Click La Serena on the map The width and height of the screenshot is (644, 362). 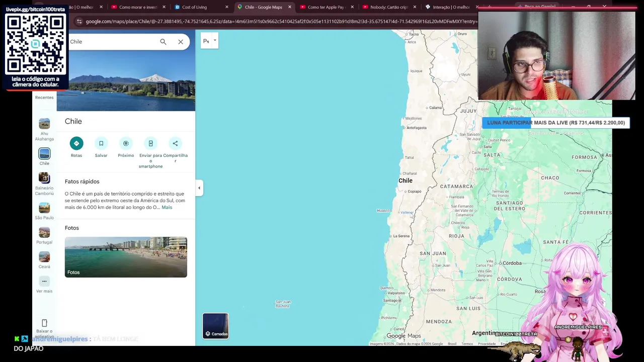pos(401,236)
